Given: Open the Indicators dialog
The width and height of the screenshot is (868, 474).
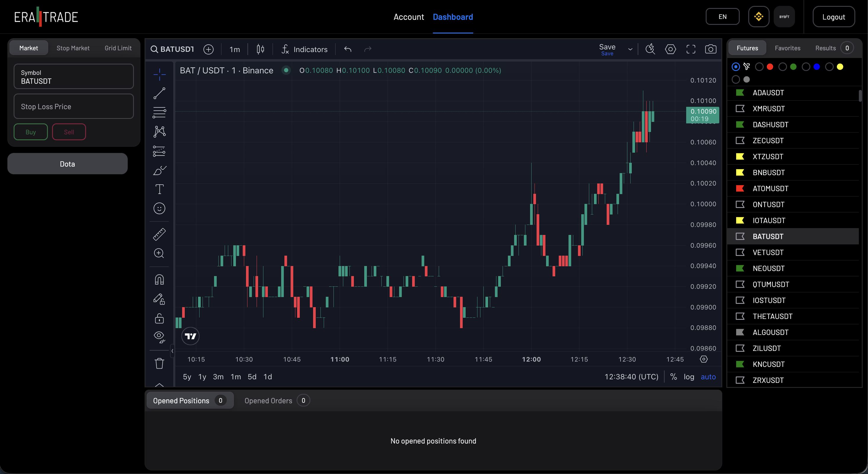Looking at the screenshot, I should (x=305, y=49).
